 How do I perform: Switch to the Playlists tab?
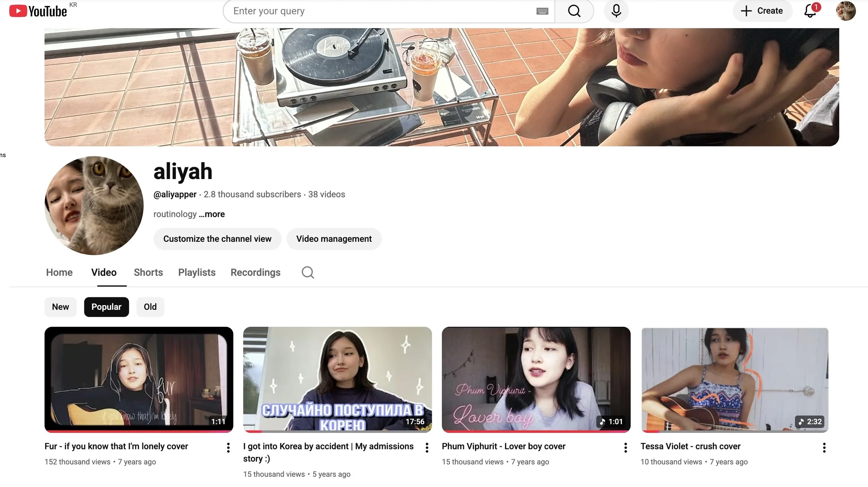(197, 273)
